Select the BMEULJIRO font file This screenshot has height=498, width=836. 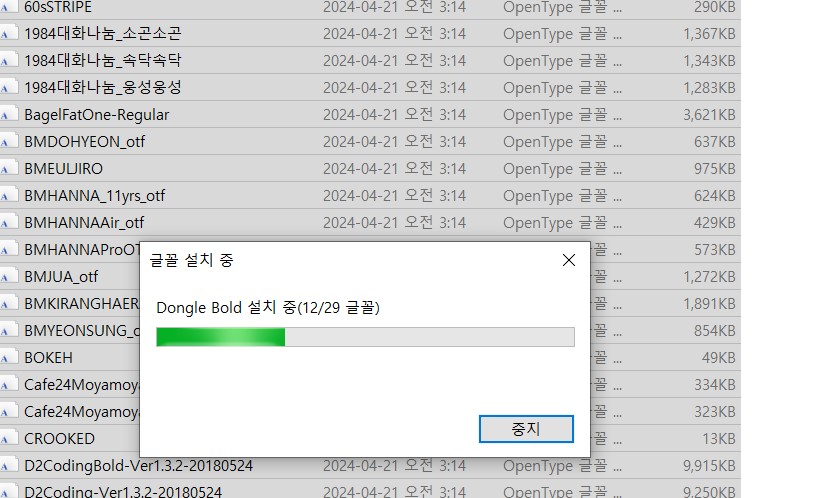tap(63, 168)
